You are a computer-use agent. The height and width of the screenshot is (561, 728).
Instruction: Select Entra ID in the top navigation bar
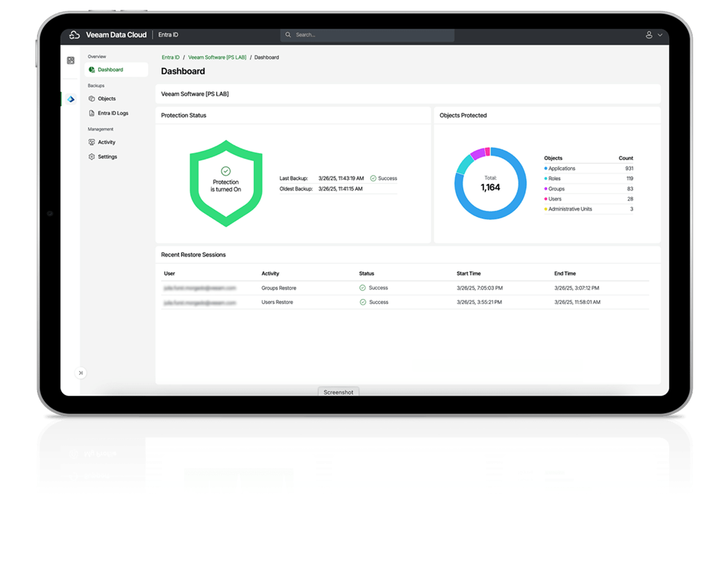(167, 35)
